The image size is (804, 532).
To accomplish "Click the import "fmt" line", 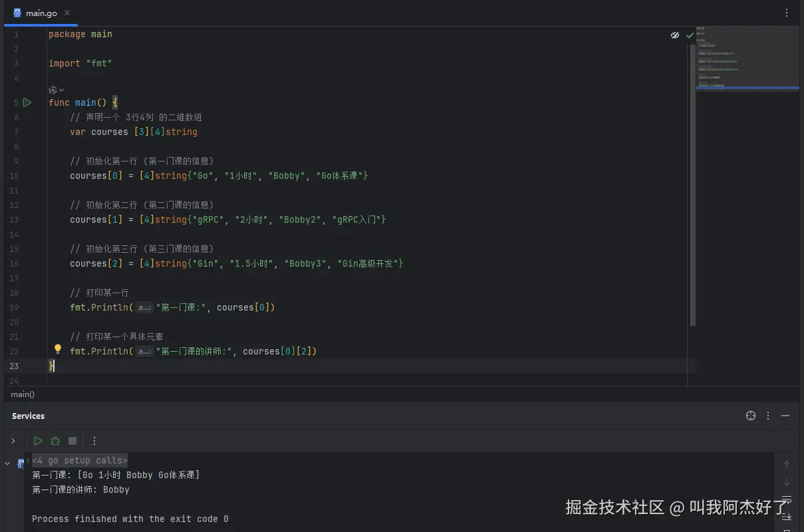I will coord(80,63).
